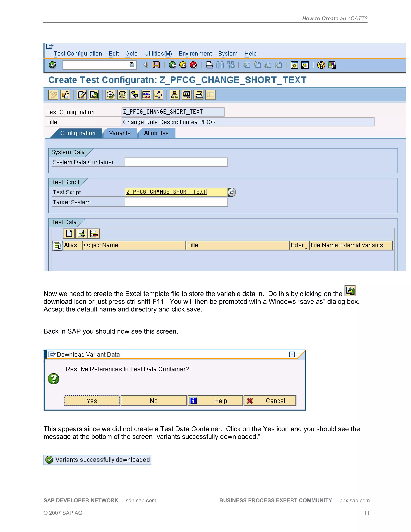Screen dimensions: 411x532
Task: Click the Create New Session icon
Action: (294, 65)
